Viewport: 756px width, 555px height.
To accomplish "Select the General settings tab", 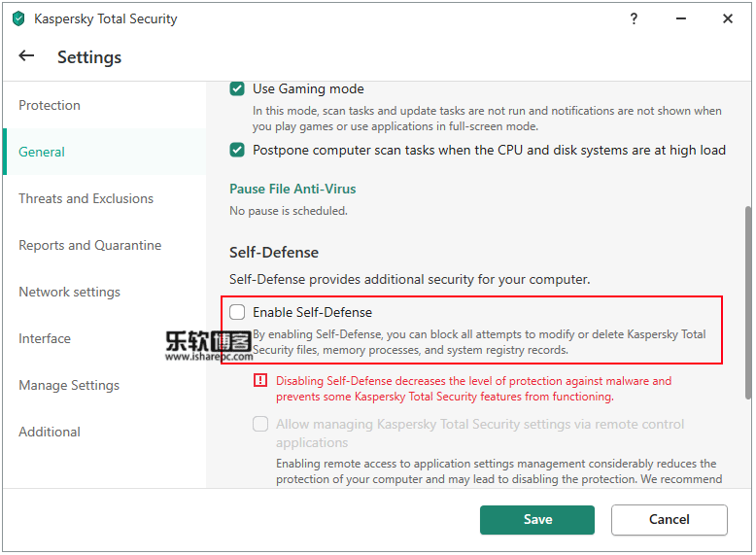I will click(x=42, y=152).
